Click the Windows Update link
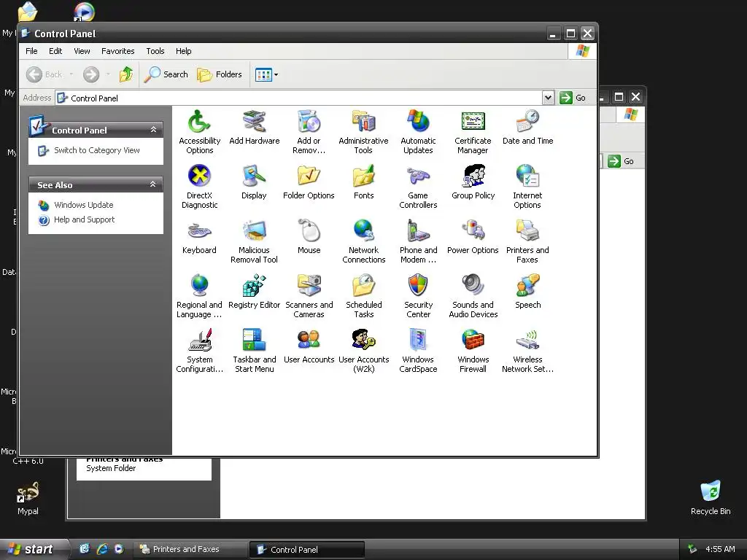The width and height of the screenshot is (747, 560). point(83,205)
